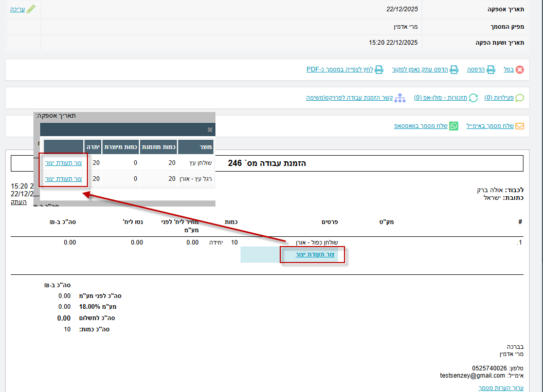The width and height of the screenshot is (543, 392).
Task: Click צור תעודת יצור for רגל עץ - אורן row
Action: (x=63, y=179)
